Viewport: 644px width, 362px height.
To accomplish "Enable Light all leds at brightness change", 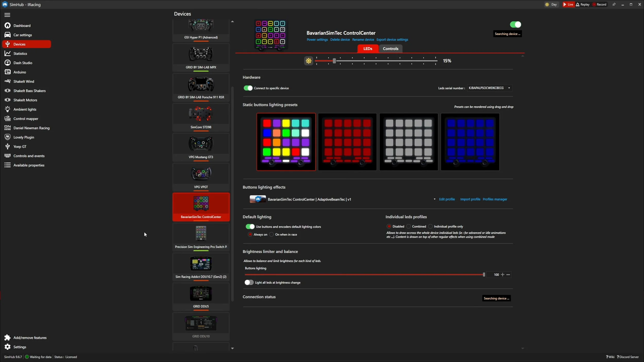I will [x=249, y=282].
